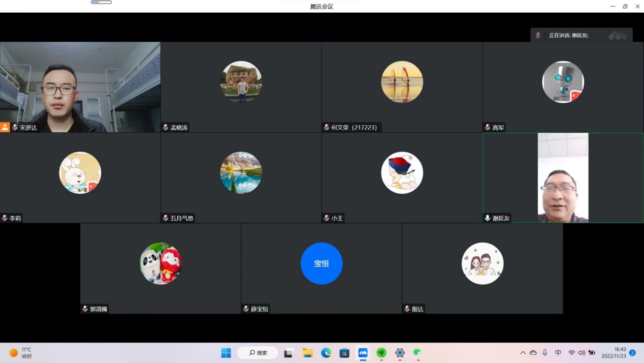Open the Wi-Fi network quick settings
This screenshot has width=644, height=363.
(571, 353)
